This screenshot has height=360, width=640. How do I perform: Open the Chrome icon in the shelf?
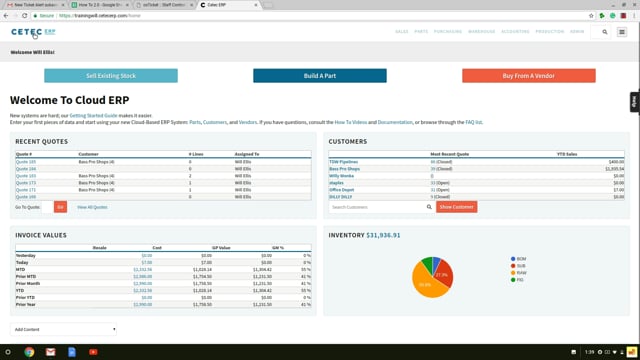[29, 352]
